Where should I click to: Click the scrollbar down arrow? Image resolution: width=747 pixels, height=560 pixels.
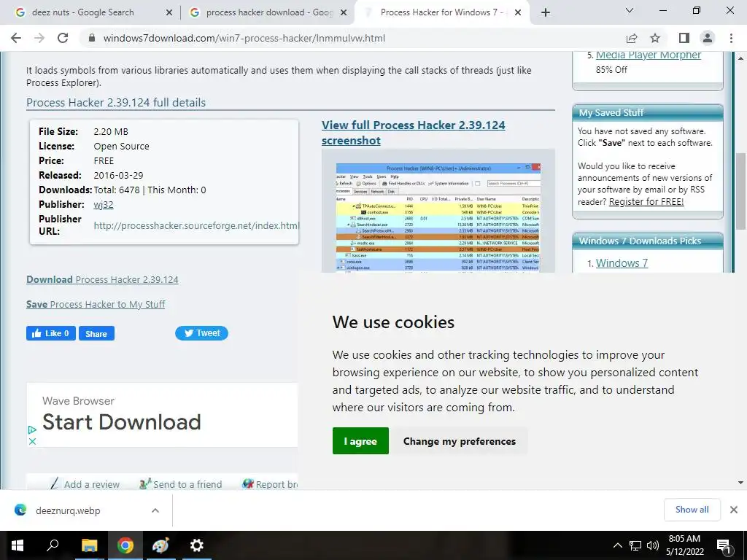[x=740, y=483]
